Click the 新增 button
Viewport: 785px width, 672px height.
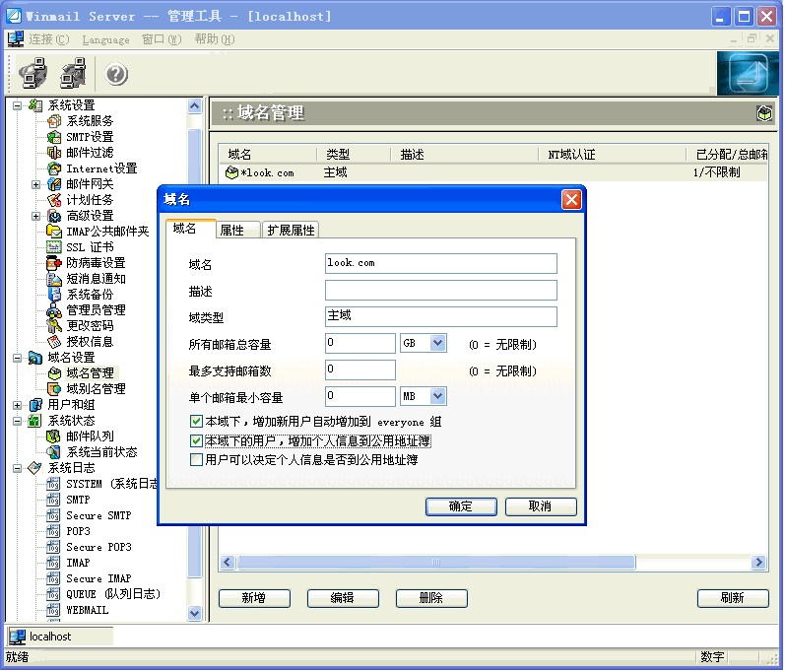tap(254, 598)
